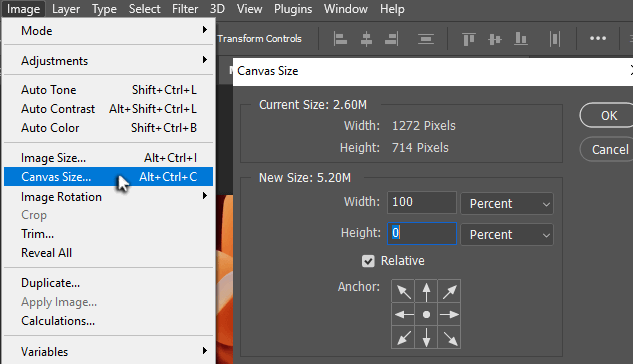The height and width of the screenshot is (364, 633).
Task: Click the 'Transform Controls' label in options bar
Action: [260, 39]
